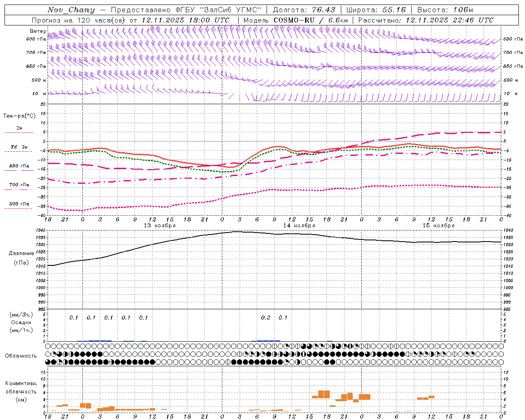
Task: Select the '(км)' unit under convective cloudiness
Action: coord(21,399)
